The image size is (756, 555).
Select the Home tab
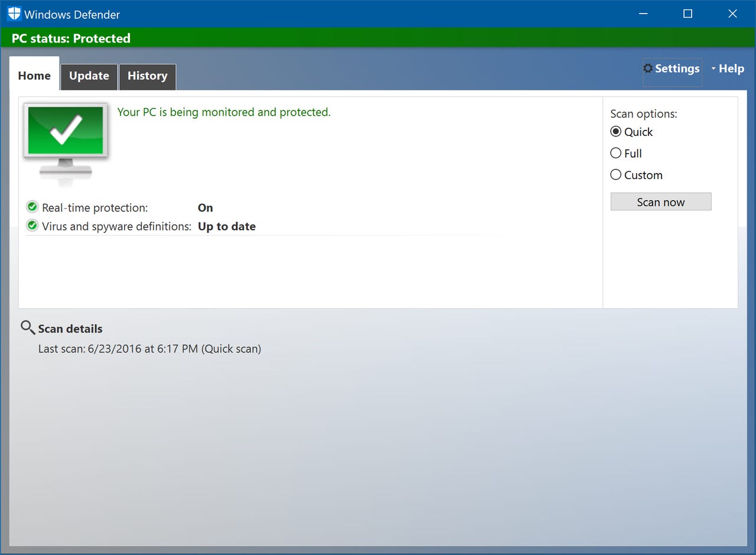34,76
